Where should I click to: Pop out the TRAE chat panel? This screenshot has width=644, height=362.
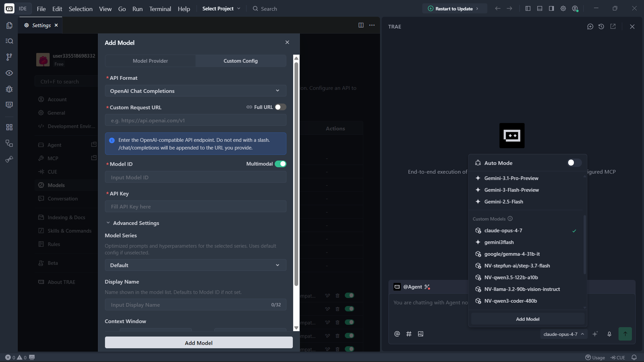(x=613, y=26)
